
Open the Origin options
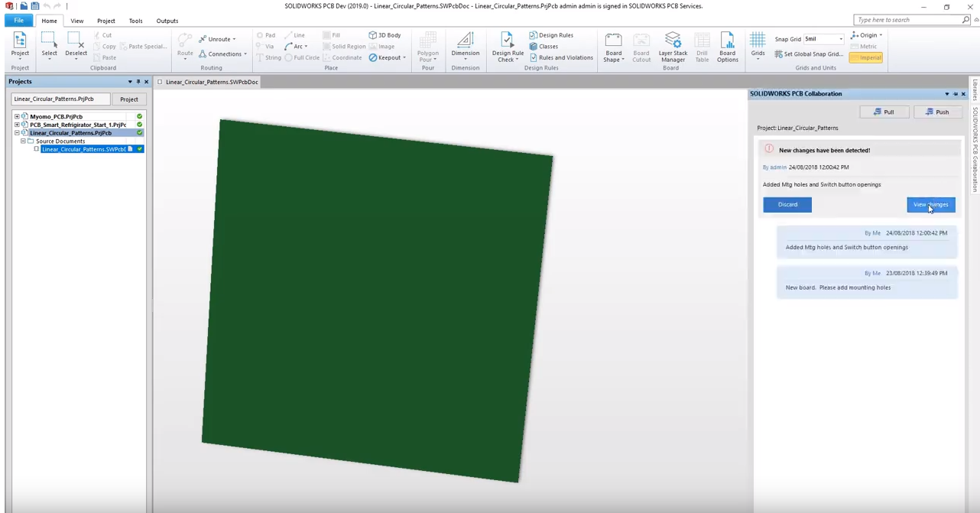point(866,35)
